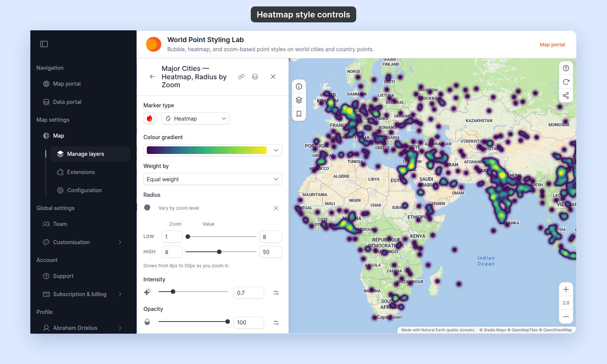Click the Intensity sparkle icon
Image resolution: width=607 pixels, height=364 pixels.
147,292
